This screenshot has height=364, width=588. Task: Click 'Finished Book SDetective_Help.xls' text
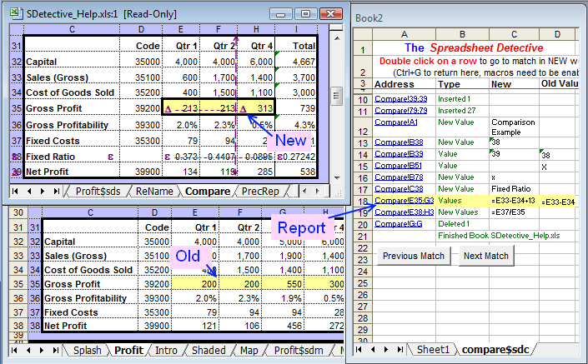click(499, 235)
